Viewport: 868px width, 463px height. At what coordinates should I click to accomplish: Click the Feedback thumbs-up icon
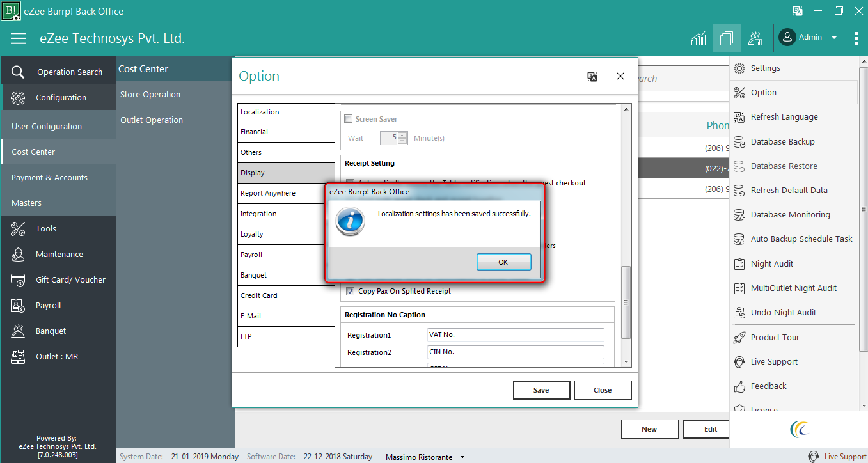(x=739, y=386)
